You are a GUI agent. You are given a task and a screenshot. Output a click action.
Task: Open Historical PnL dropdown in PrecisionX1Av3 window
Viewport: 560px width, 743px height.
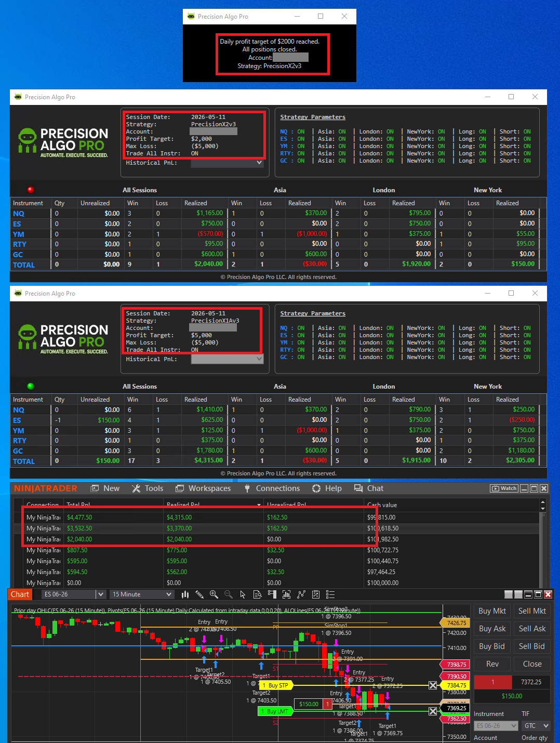(227, 359)
